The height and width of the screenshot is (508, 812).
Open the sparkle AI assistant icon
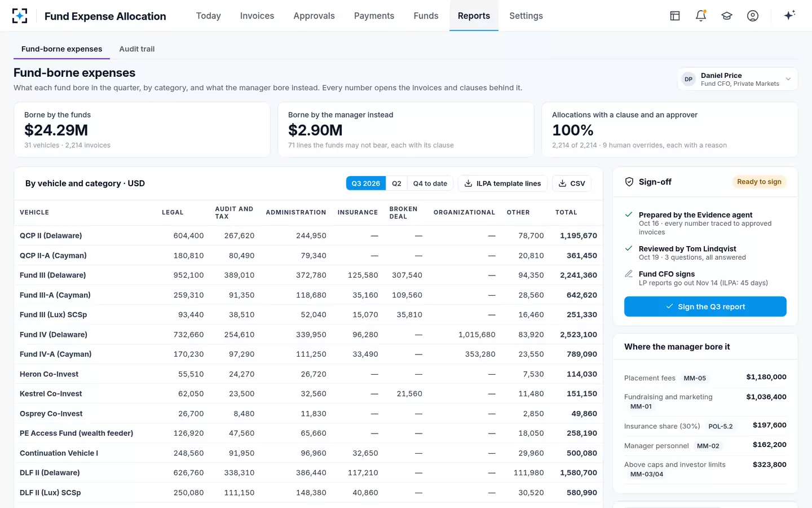click(789, 15)
